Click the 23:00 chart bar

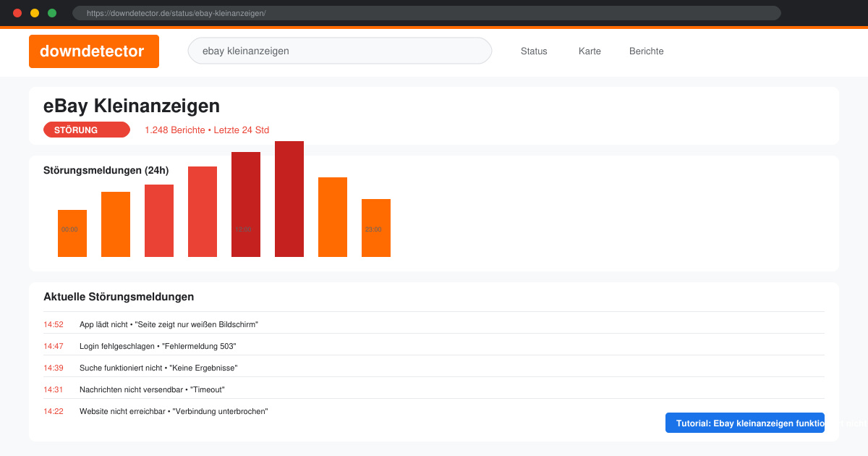[x=376, y=228]
